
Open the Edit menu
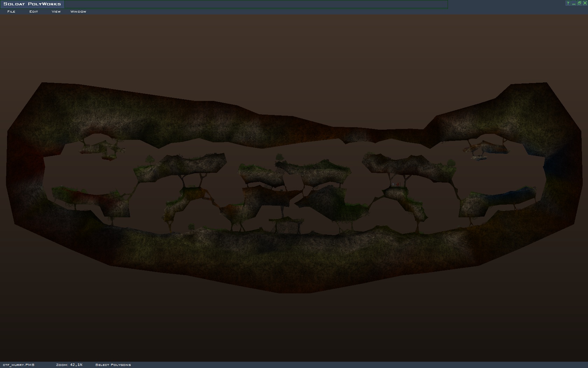tap(34, 12)
